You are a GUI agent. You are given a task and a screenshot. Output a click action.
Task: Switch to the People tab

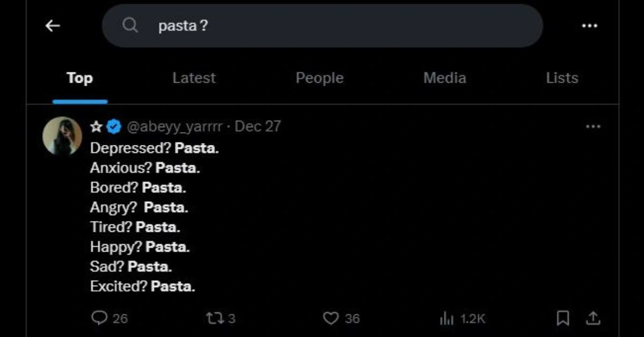pos(319,78)
